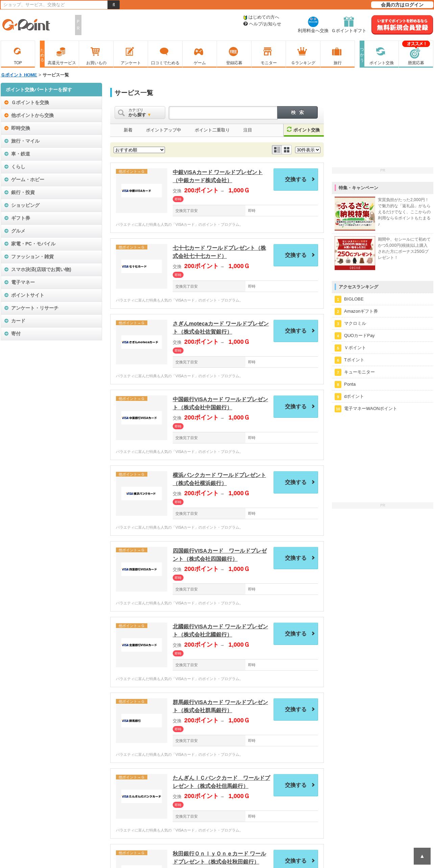Open the おすすめ順 sort dropdown
Image resolution: width=434 pixels, height=868 pixels.
click(139, 150)
